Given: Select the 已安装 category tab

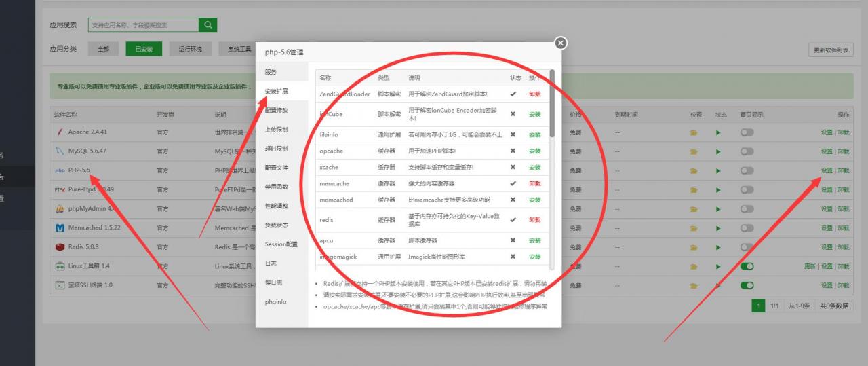Looking at the screenshot, I should (144, 49).
